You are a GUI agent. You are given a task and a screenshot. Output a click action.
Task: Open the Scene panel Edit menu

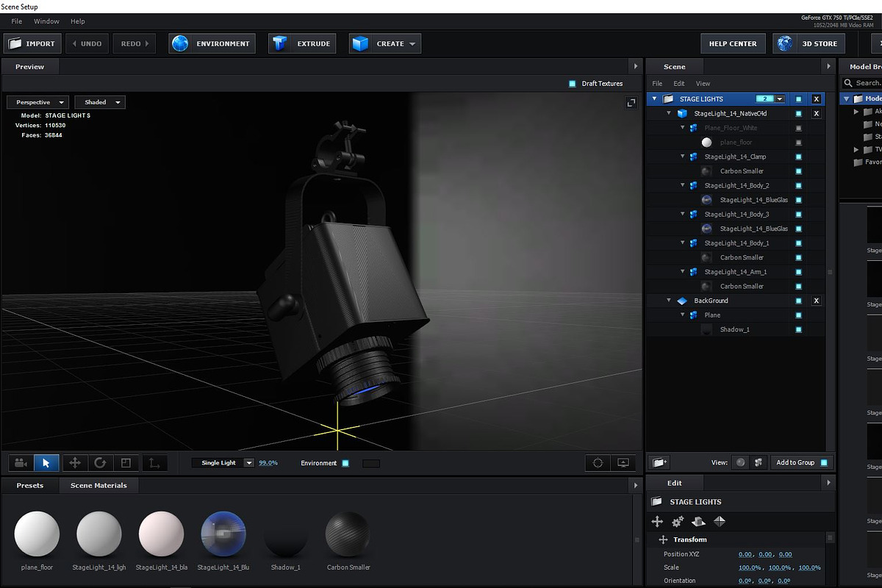click(679, 84)
